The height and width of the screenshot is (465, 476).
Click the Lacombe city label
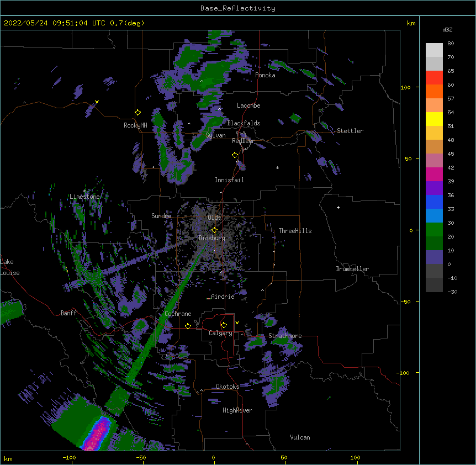pyautogui.click(x=248, y=105)
